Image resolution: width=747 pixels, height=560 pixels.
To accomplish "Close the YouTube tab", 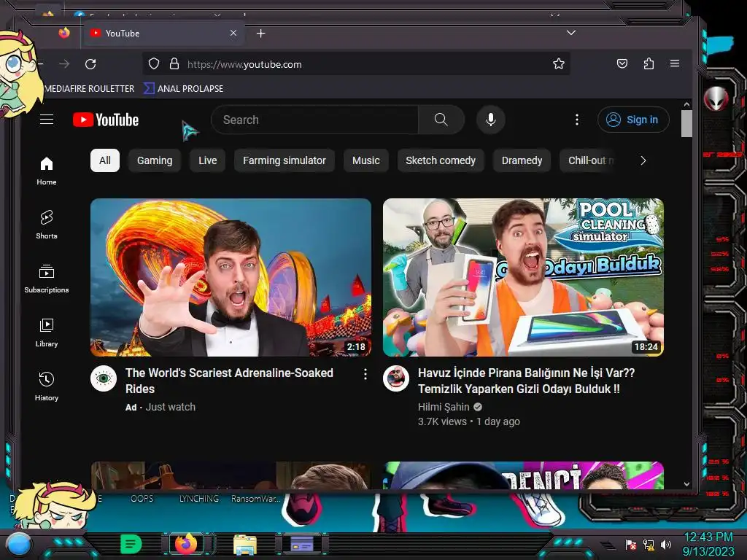I will click(x=233, y=33).
